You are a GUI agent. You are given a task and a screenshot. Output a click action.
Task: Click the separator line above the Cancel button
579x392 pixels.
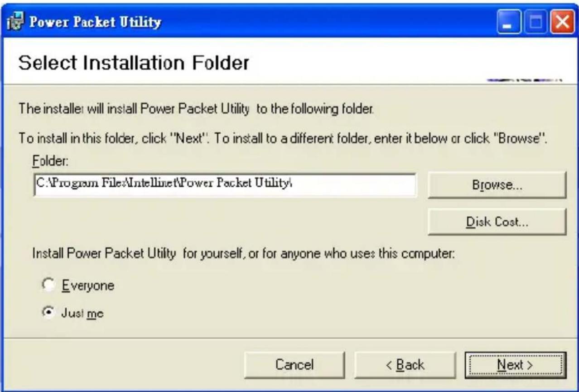(289, 338)
